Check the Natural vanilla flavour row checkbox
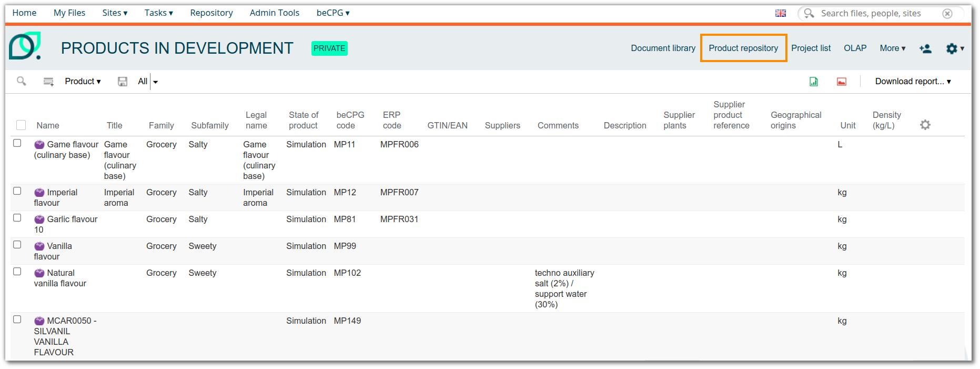The width and height of the screenshot is (980, 369). tap(17, 272)
